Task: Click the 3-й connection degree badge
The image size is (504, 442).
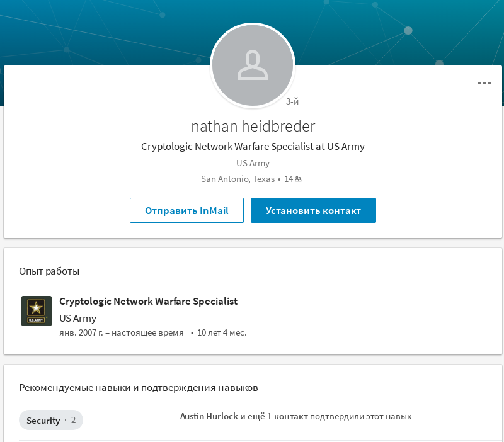Action: click(292, 101)
